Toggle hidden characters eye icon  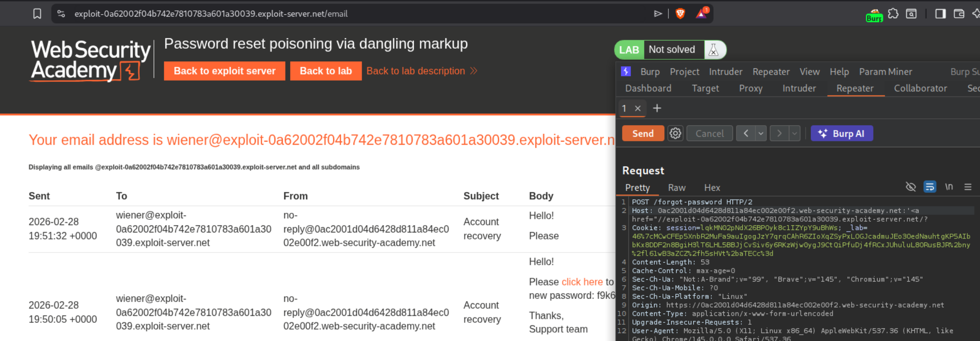click(x=910, y=187)
